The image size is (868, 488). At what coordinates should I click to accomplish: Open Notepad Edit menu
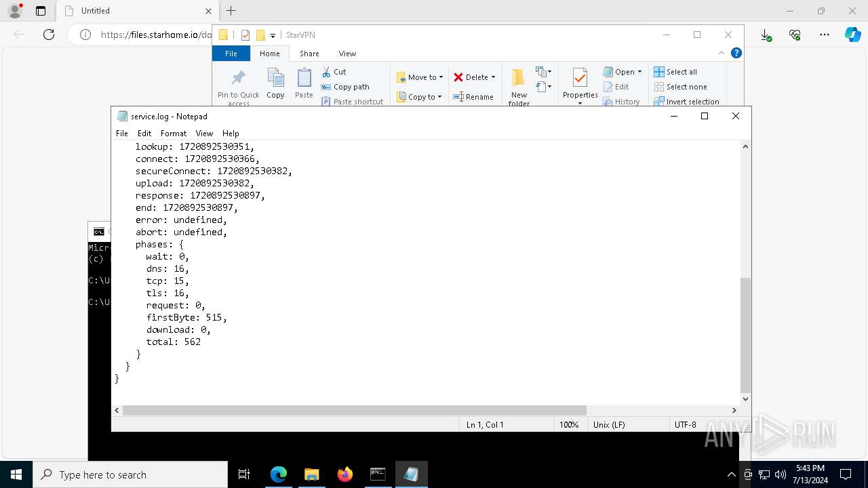tap(144, 134)
